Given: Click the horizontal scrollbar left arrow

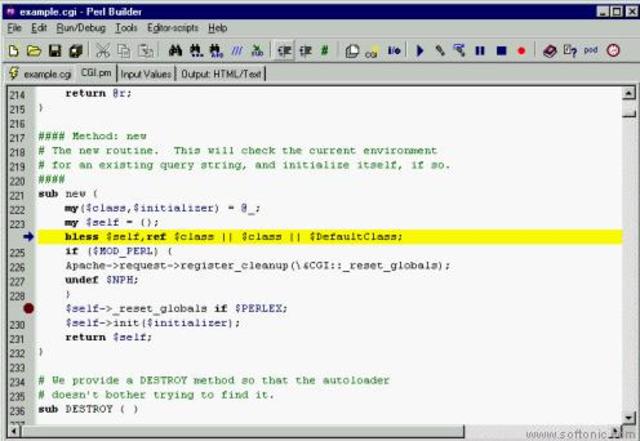Looking at the screenshot, I should 13,431.
